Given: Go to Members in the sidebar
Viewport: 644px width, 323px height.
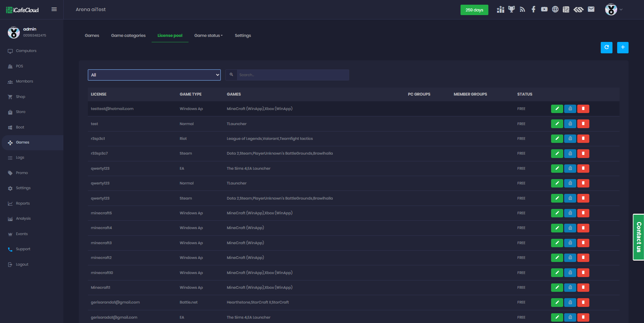Looking at the screenshot, I should (24, 82).
